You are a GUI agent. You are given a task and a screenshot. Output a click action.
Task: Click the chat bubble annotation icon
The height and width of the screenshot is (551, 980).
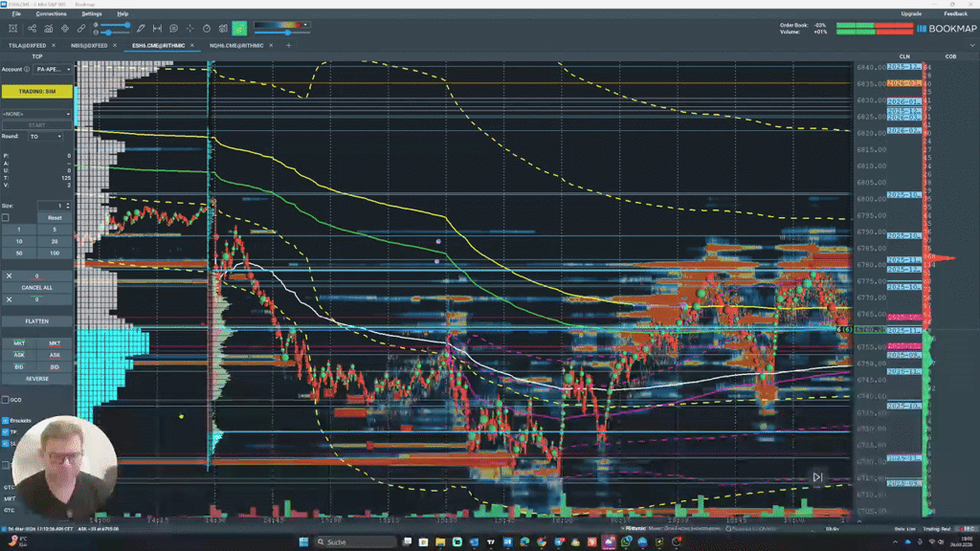[x=172, y=27]
